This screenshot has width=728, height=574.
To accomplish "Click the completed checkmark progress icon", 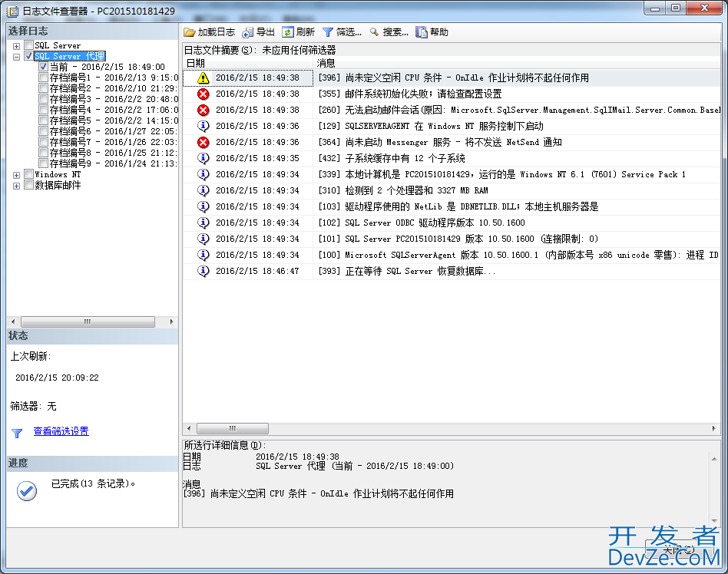I will tap(27, 491).
